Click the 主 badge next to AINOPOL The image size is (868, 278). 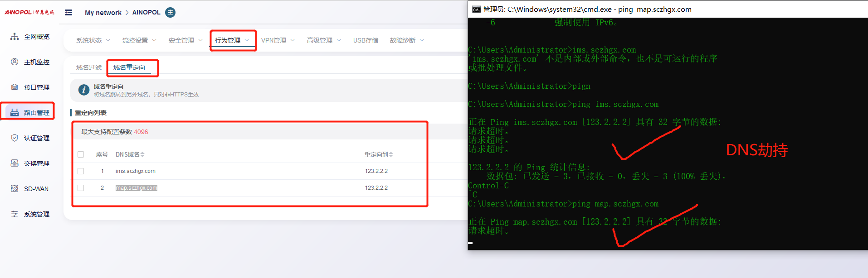point(170,13)
